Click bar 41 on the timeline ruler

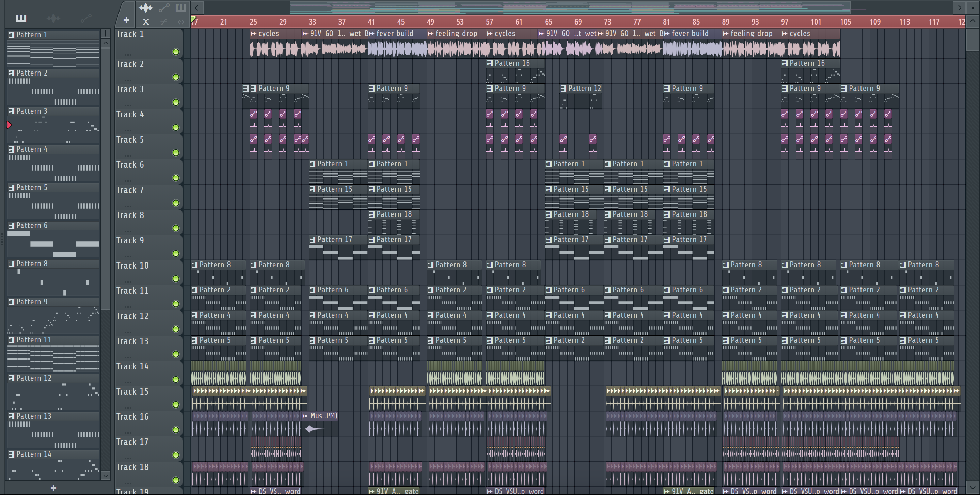pos(371,22)
